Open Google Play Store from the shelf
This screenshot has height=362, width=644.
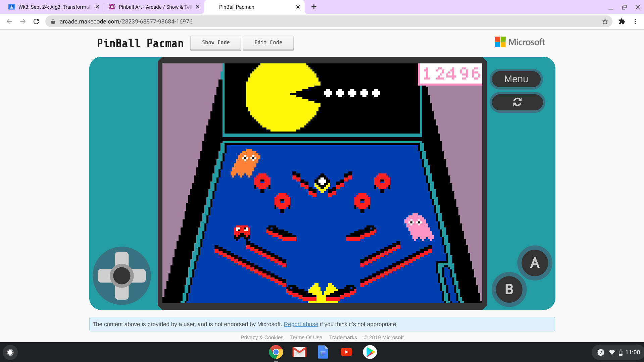click(370, 352)
